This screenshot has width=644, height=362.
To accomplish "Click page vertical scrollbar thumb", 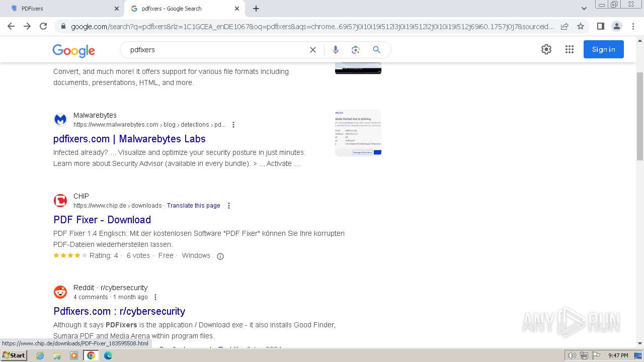I will (x=640, y=117).
